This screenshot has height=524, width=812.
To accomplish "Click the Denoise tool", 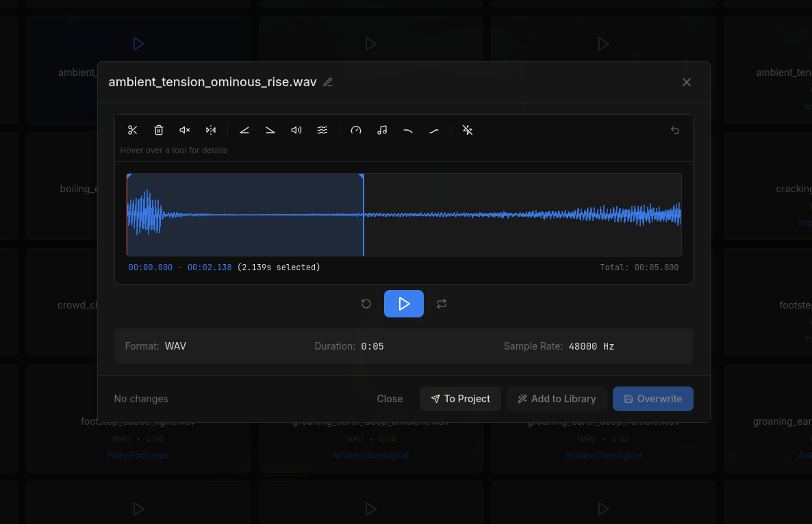I will [468, 130].
